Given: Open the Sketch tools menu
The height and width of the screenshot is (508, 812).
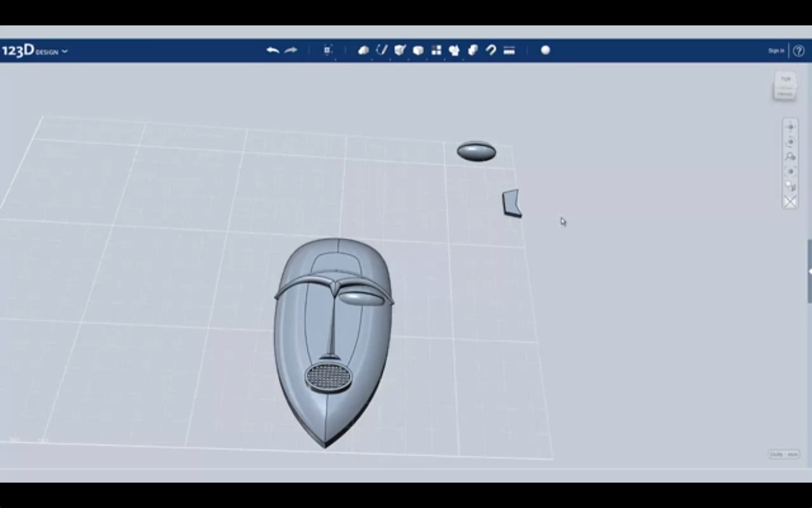Looking at the screenshot, I should [x=382, y=50].
